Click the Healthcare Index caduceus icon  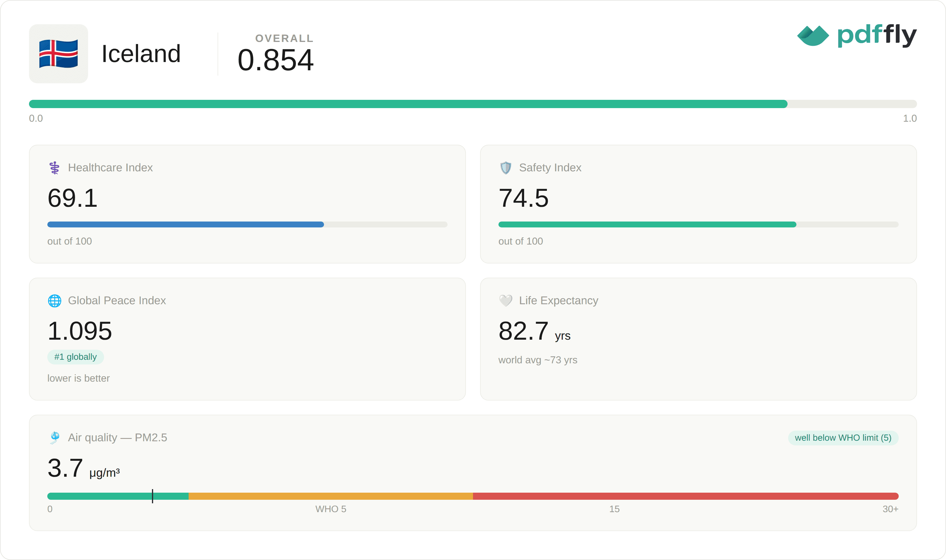click(x=54, y=167)
